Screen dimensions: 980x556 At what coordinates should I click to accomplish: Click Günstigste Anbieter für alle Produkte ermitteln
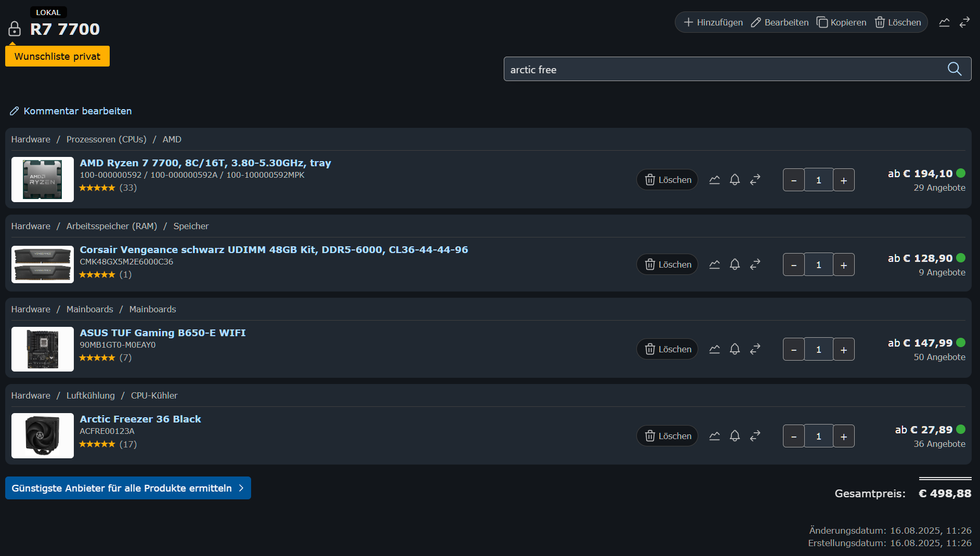pos(128,488)
